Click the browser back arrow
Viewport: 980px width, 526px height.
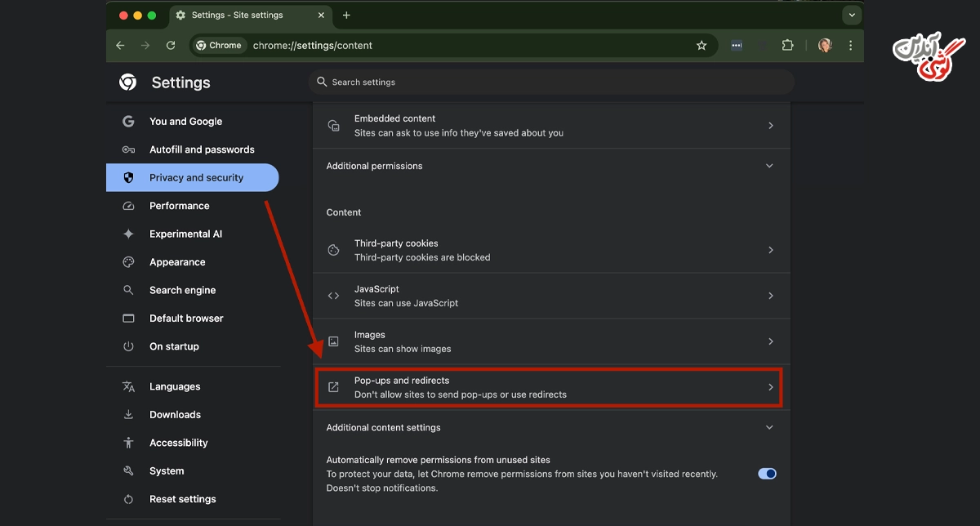pyautogui.click(x=120, y=46)
